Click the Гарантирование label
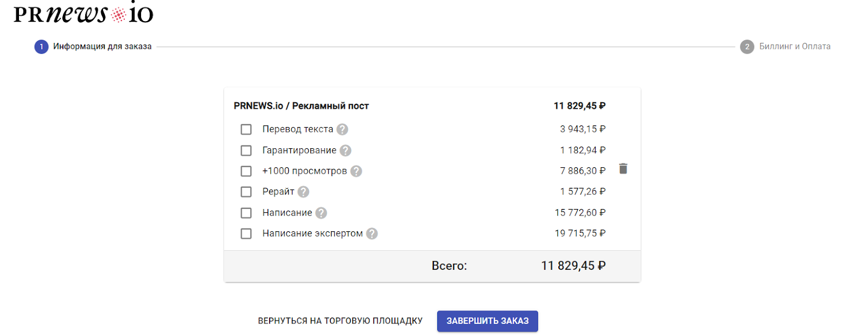 click(x=299, y=150)
